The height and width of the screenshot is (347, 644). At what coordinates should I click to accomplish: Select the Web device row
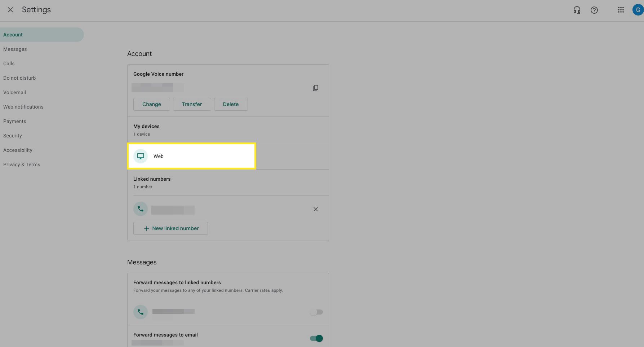pyautogui.click(x=228, y=156)
